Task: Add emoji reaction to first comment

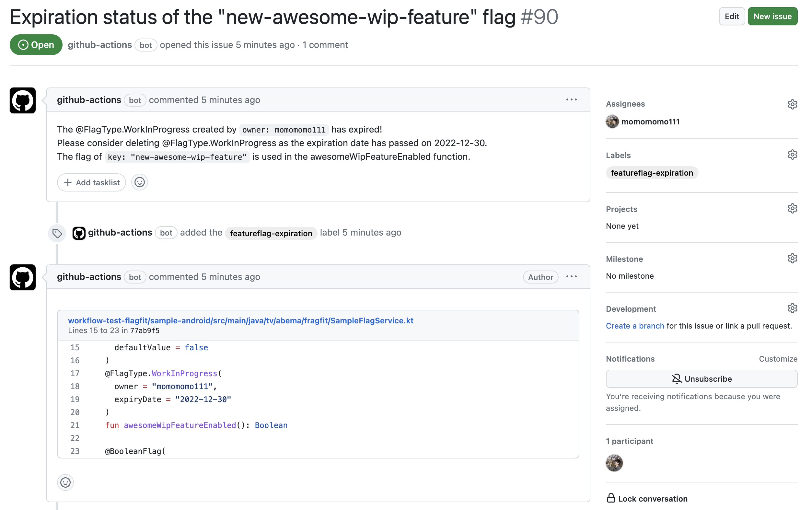Action: pos(140,182)
